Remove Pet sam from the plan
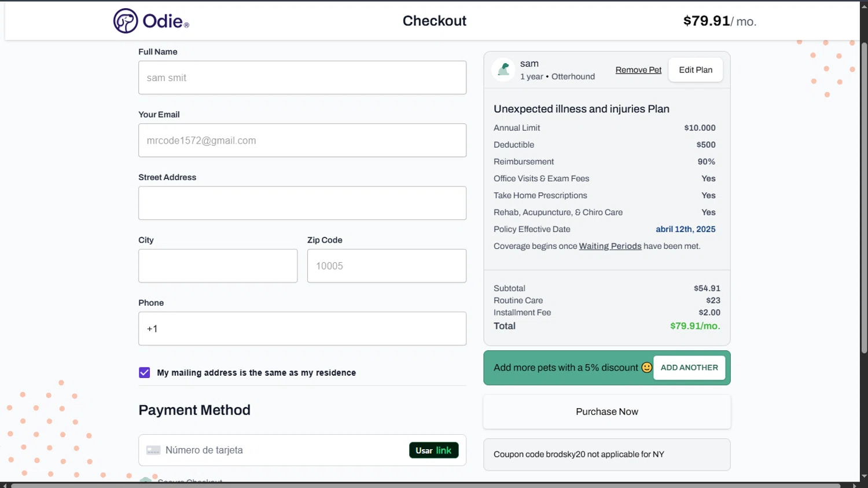The width and height of the screenshot is (868, 488). click(638, 70)
